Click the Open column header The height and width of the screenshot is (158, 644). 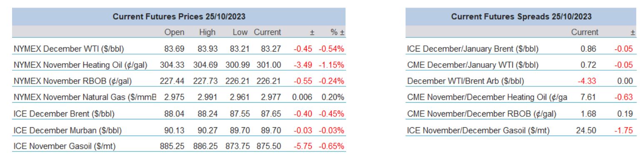(172, 32)
